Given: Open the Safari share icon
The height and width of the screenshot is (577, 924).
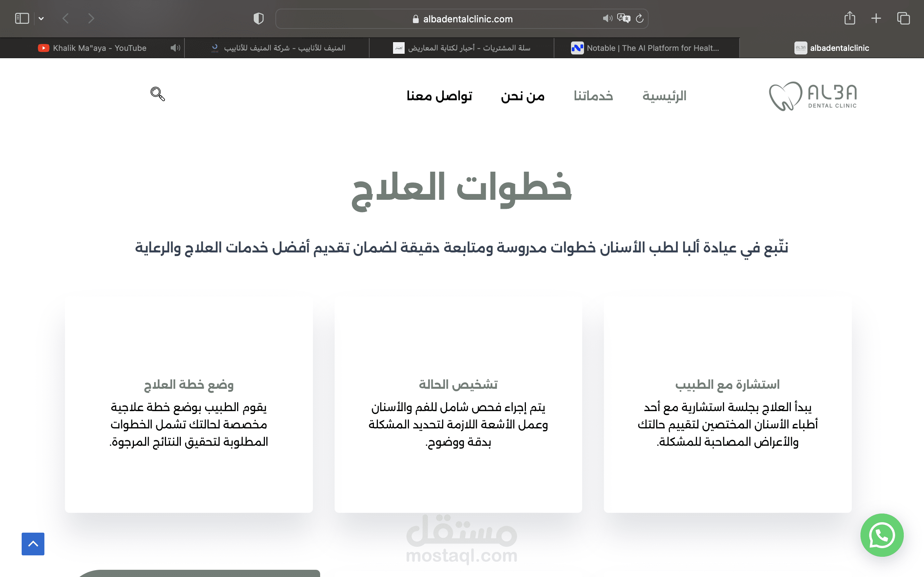Looking at the screenshot, I should click(x=850, y=18).
